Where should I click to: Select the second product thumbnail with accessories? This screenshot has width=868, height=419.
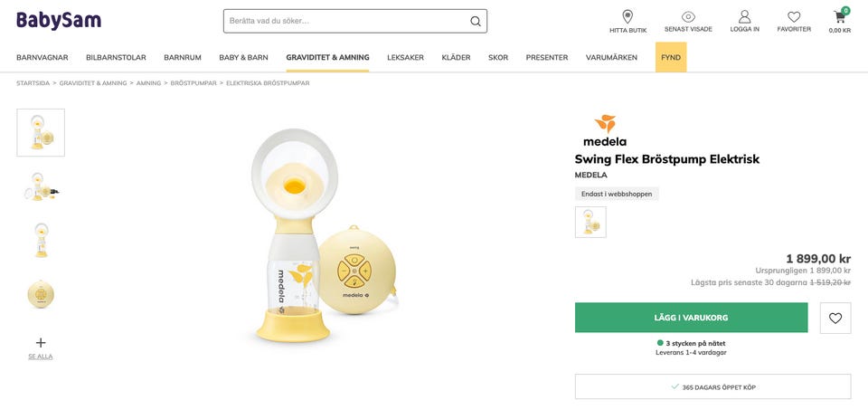click(x=41, y=186)
